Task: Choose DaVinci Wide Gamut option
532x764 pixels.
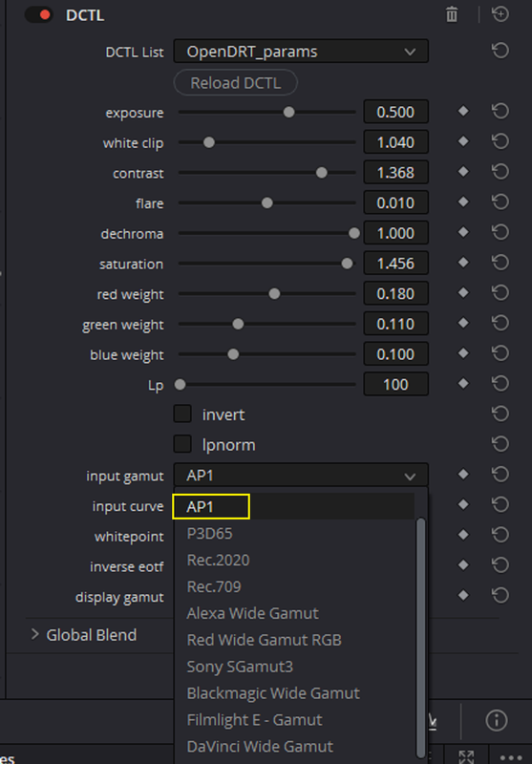Action: point(294,746)
